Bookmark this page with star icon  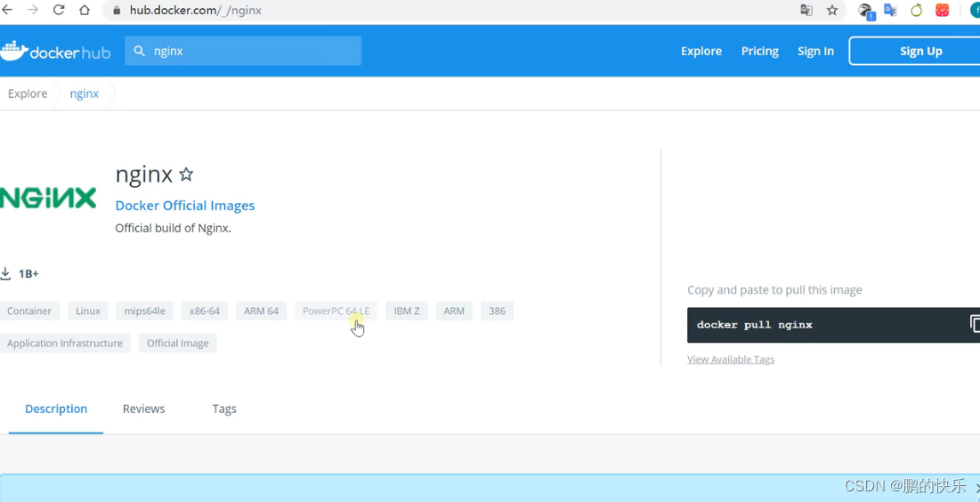click(x=832, y=10)
